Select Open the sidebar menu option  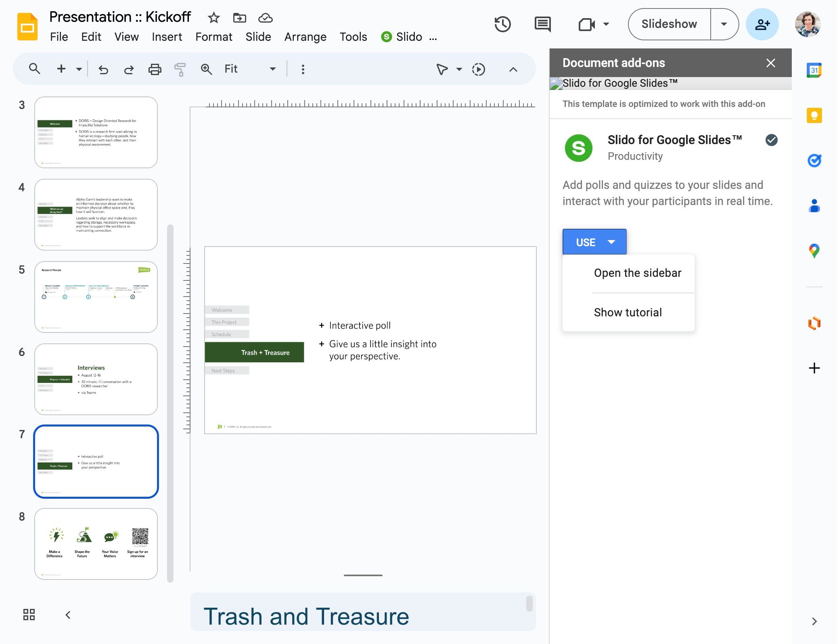click(637, 273)
